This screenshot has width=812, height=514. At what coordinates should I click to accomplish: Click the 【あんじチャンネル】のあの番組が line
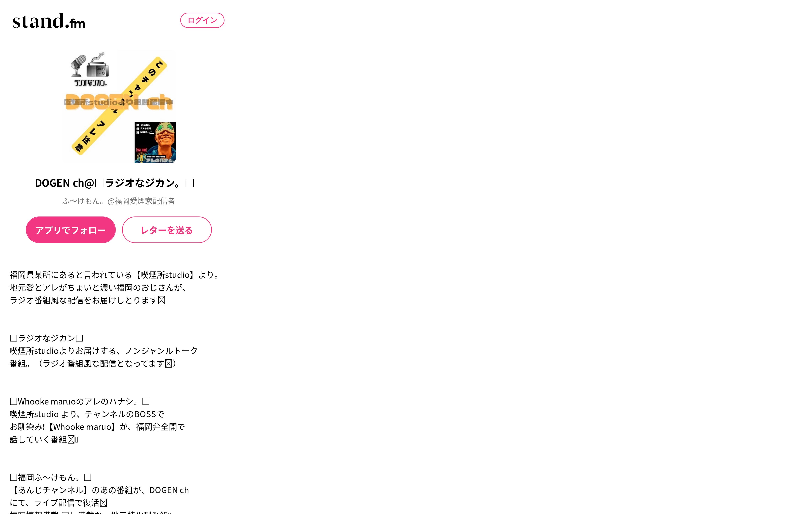coord(99,490)
